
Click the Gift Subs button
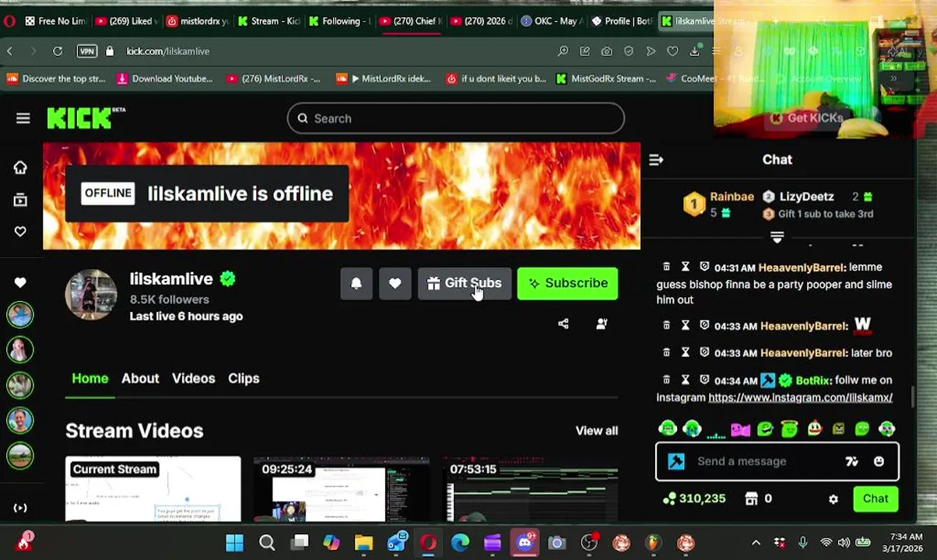(465, 283)
